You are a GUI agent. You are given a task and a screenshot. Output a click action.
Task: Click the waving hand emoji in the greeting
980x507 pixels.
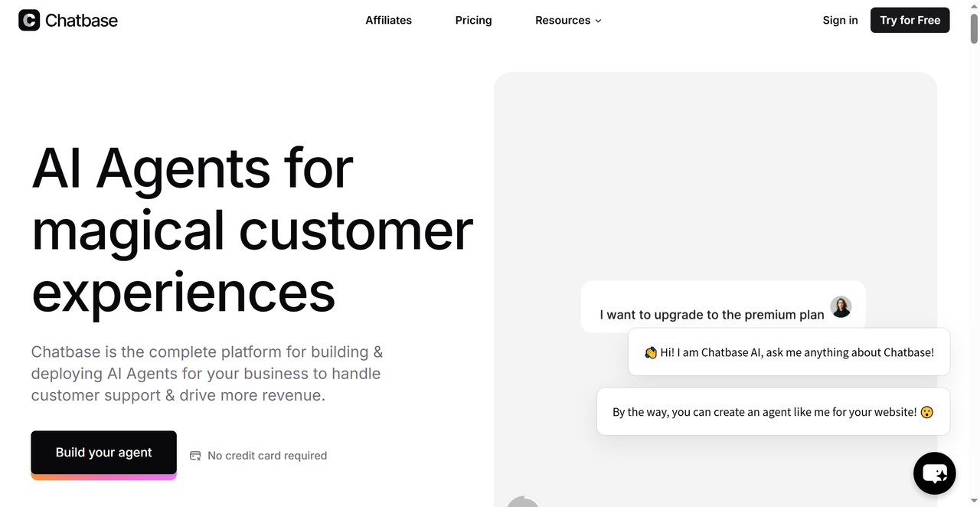pyautogui.click(x=650, y=352)
